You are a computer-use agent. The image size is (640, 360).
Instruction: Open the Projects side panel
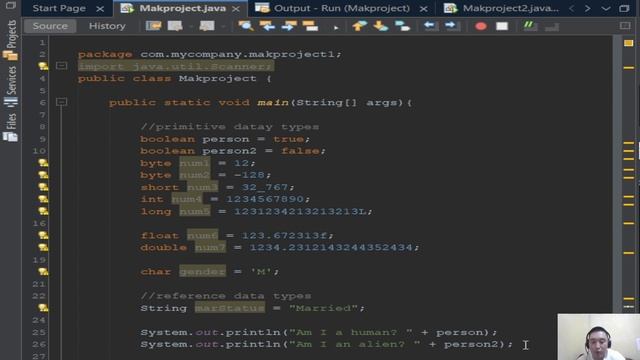point(11,40)
